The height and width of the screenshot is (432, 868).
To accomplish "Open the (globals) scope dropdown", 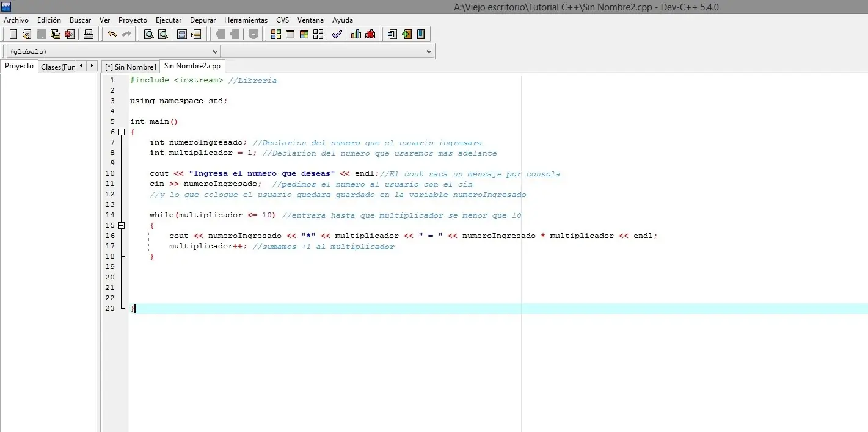I will point(113,52).
